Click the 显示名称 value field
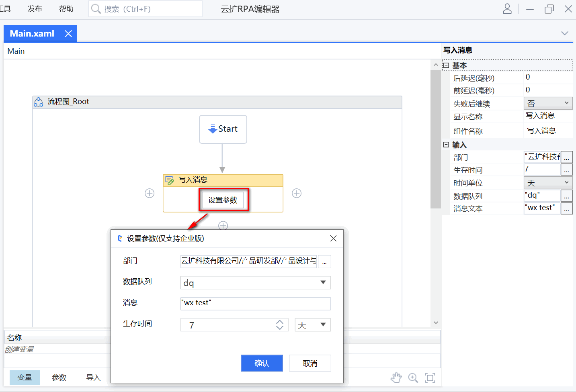The height and width of the screenshot is (392, 576). pyautogui.click(x=548, y=116)
